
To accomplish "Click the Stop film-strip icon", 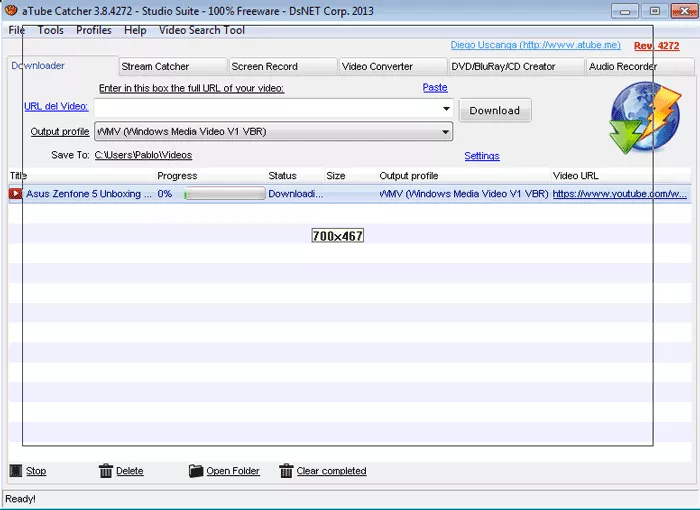I will click(x=16, y=471).
